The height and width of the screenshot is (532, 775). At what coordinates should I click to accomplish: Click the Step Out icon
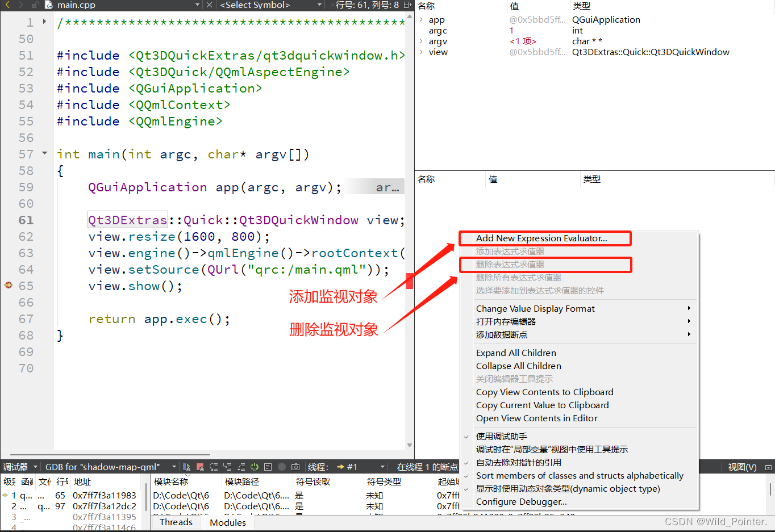(241, 467)
